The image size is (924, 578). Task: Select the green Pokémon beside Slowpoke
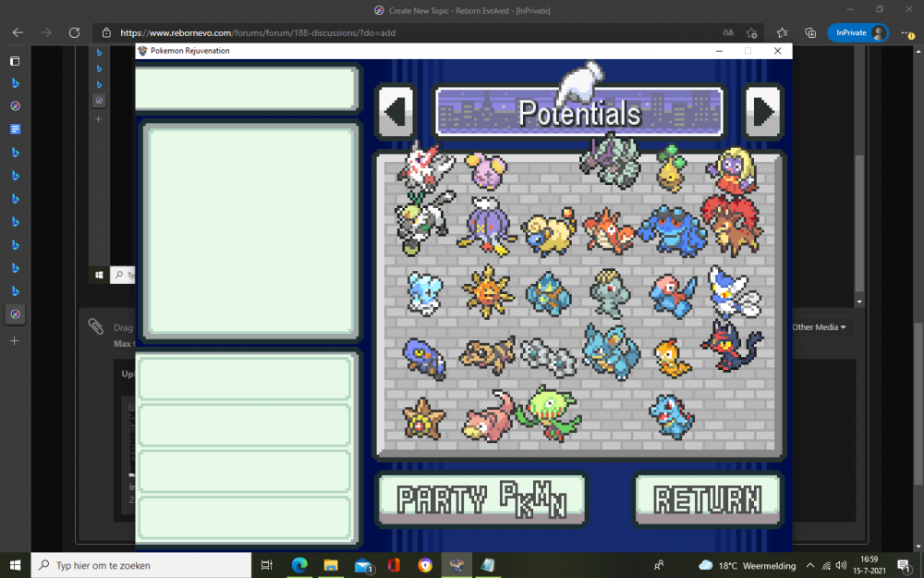tap(549, 413)
